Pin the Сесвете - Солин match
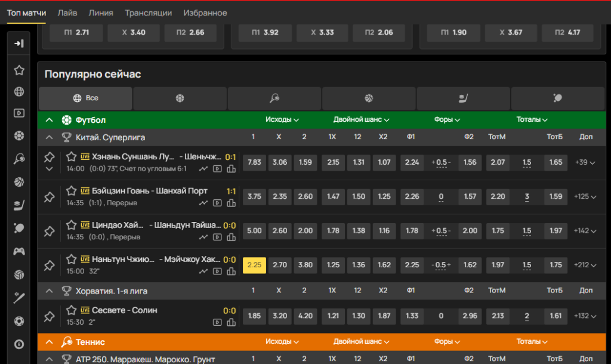611x364 pixels. tap(49, 316)
